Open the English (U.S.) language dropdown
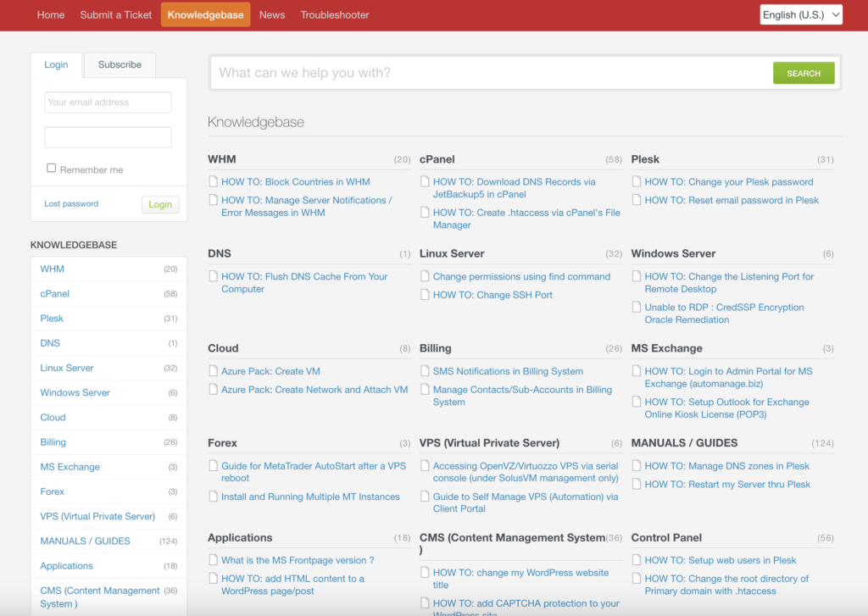 800,14
